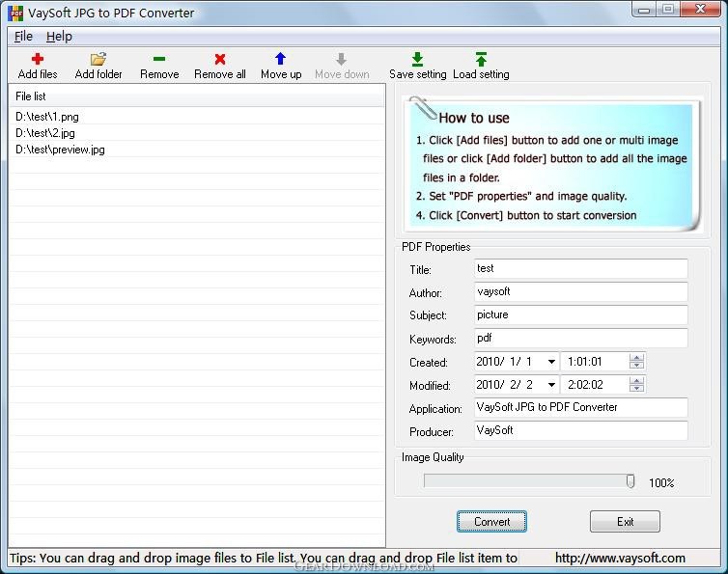Click the Exit button
The height and width of the screenshot is (574, 728).
pyautogui.click(x=625, y=522)
